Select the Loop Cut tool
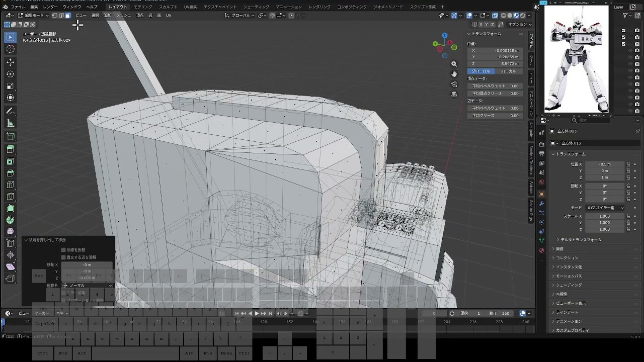Image resolution: width=644 pixels, height=362 pixels. pyautogui.click(x=10, y=185)
